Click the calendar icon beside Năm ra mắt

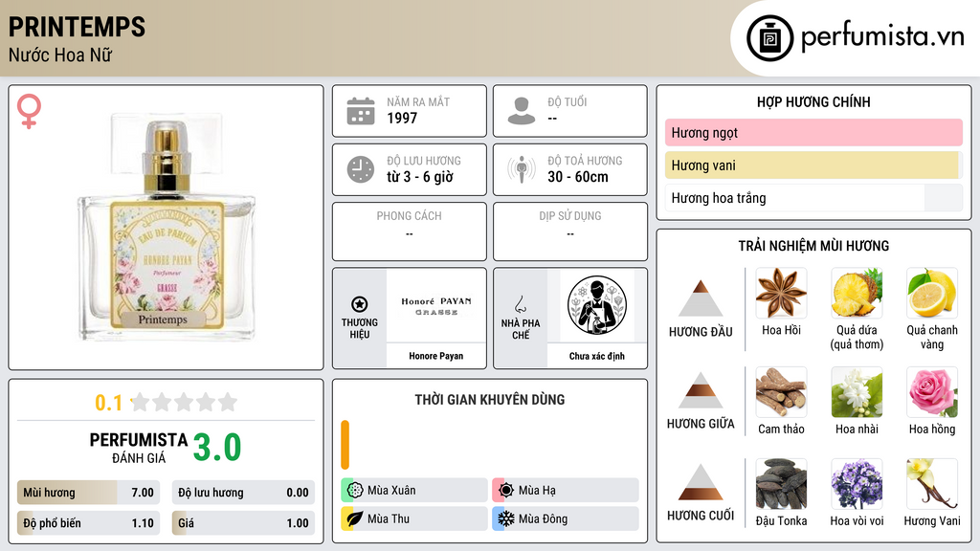click(361, 111)
